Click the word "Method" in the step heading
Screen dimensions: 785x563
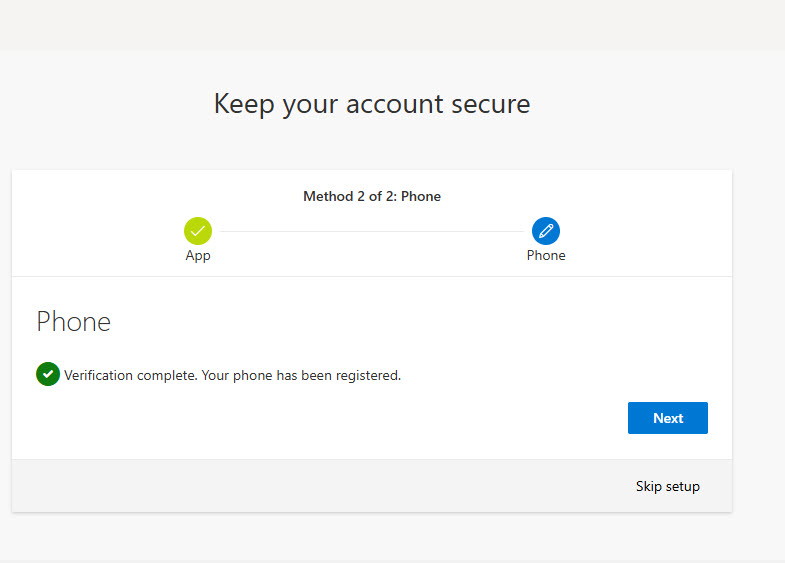[x=328, y=197]
